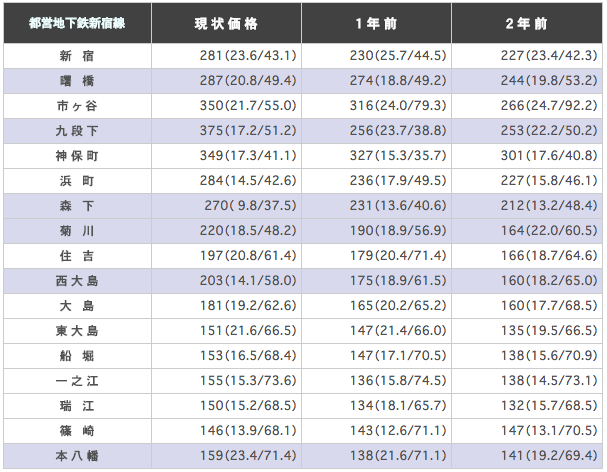Click value 231(13.6/40.6) in 森下 row
The height and width of the screenshot is (472, 607).
tap(398, 206)
